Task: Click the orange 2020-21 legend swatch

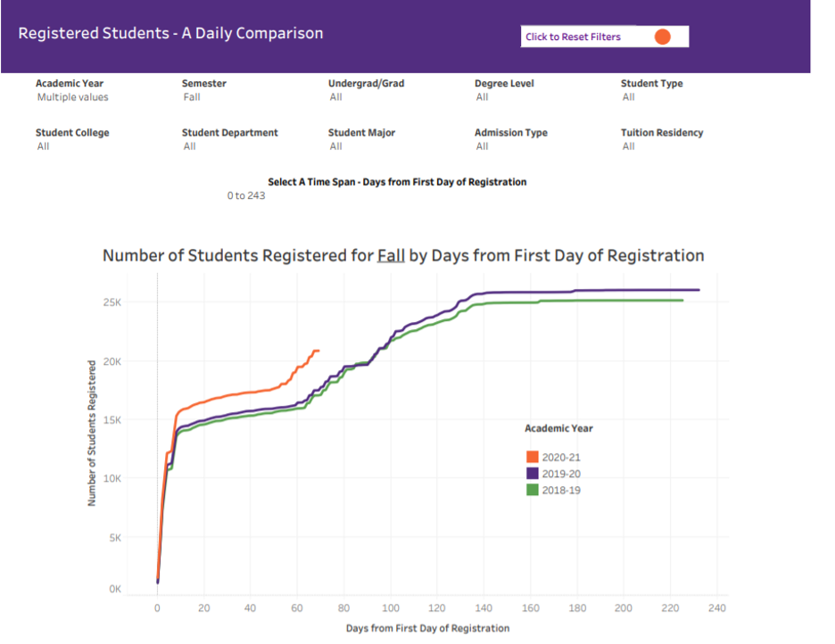Action: (532, 457)
